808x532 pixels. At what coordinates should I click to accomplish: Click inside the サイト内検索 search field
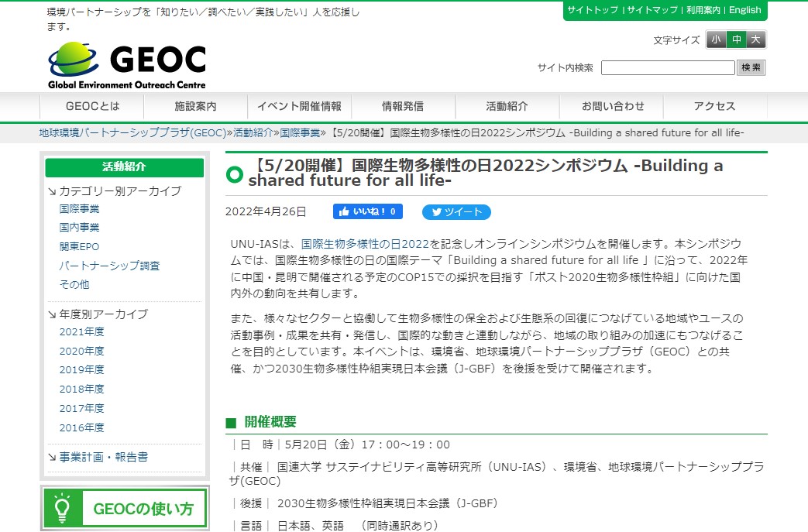[x=668, y=67]
